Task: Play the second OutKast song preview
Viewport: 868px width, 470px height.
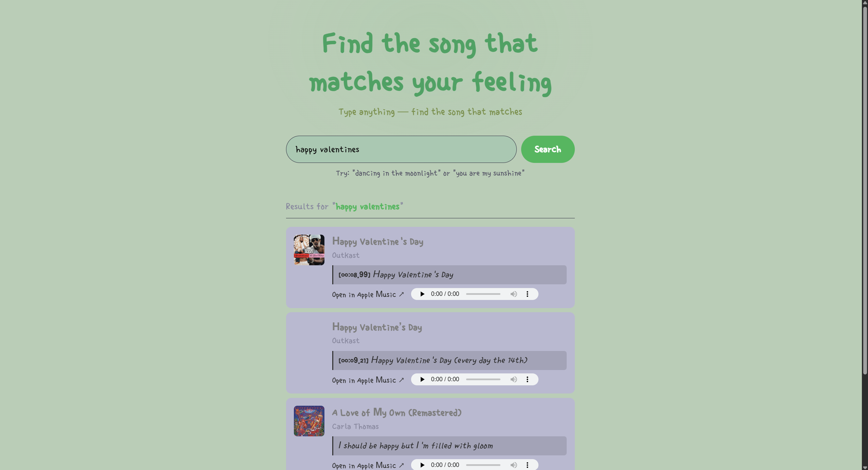Action: click(422, 380)
